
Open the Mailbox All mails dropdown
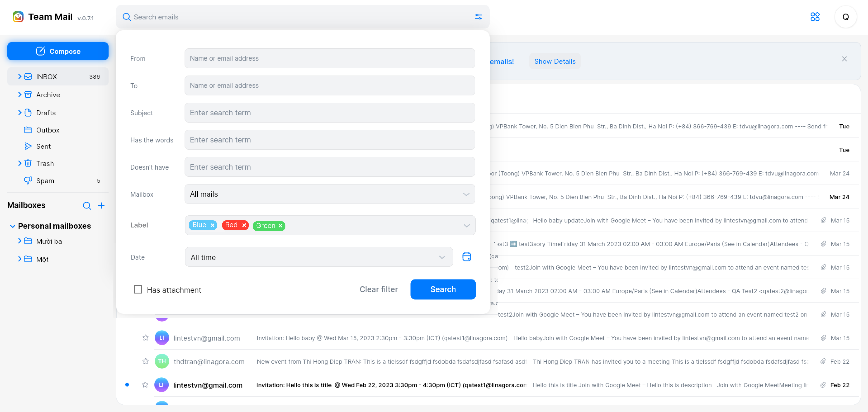pyautogui.click(x=330, y=194)
